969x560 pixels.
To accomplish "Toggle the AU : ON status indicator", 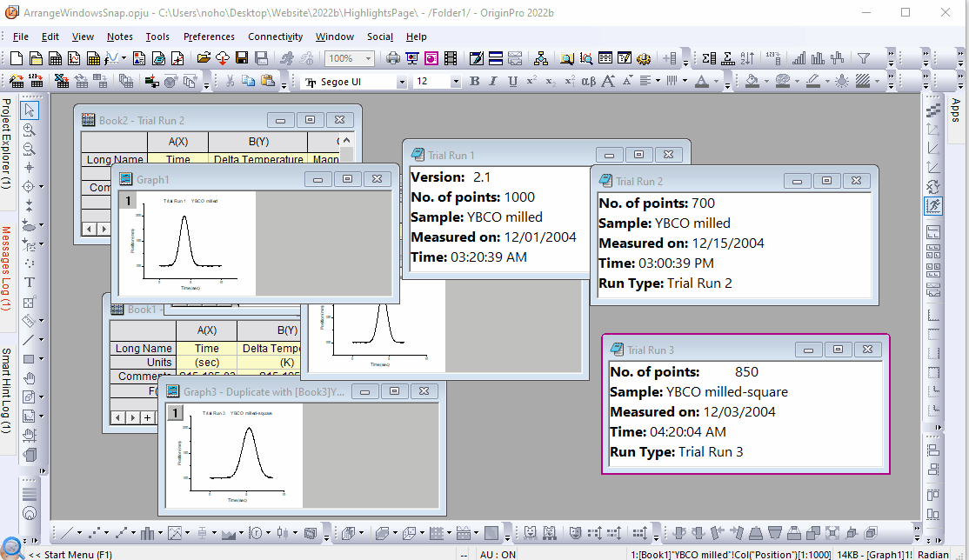I will click(x=498, y=555).
